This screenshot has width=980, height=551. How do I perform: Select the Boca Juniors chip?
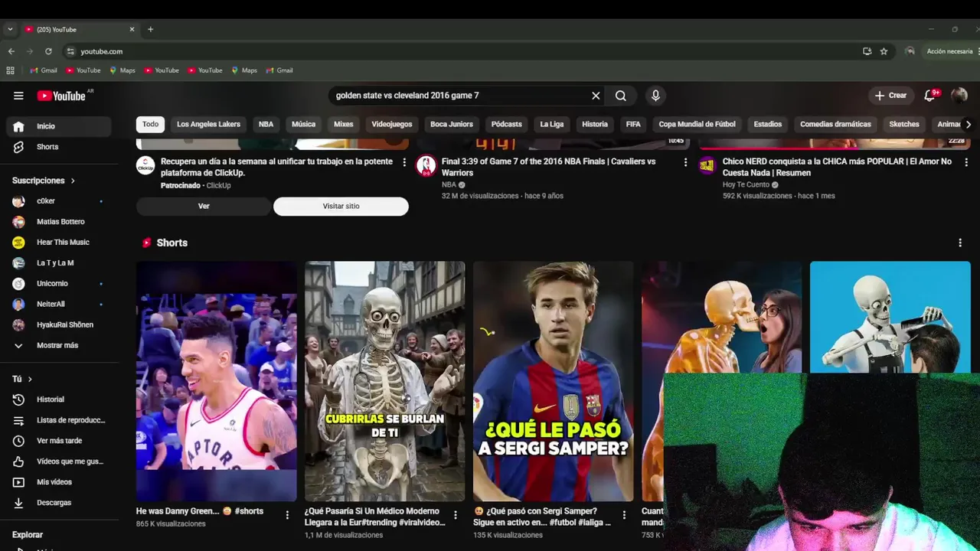[x=452, y=124]
